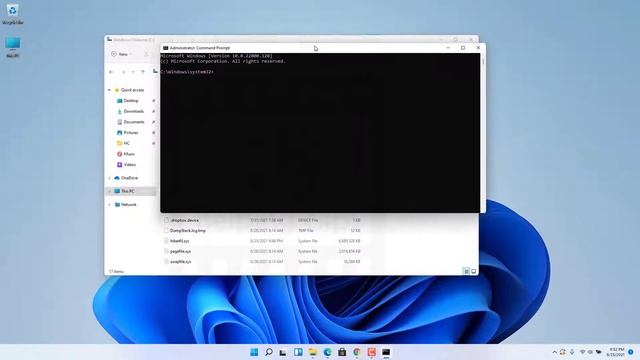
Task: Select Network in navigation pane
Action: click(125, 204)
